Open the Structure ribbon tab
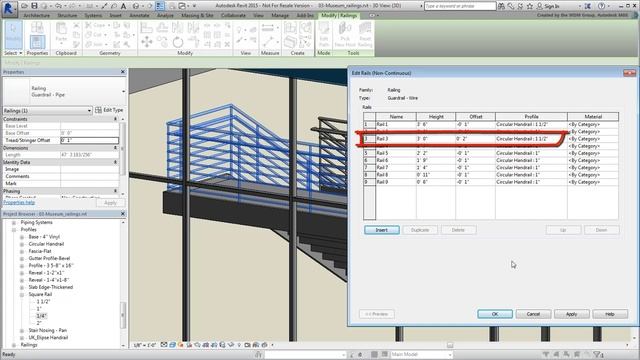The width and height of the screenshot is (640, 360). pos(67,16)
